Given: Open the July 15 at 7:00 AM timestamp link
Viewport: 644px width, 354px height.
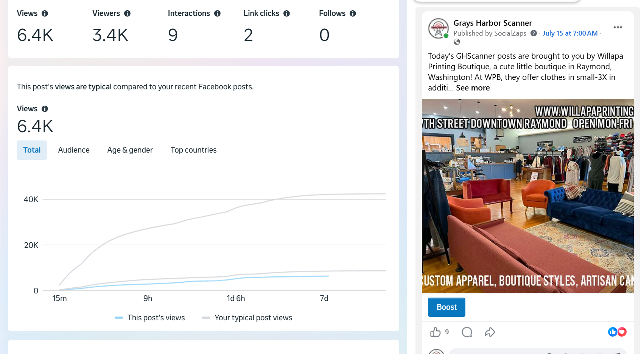Looking at the screenshot, I should [x=570, y=33].
